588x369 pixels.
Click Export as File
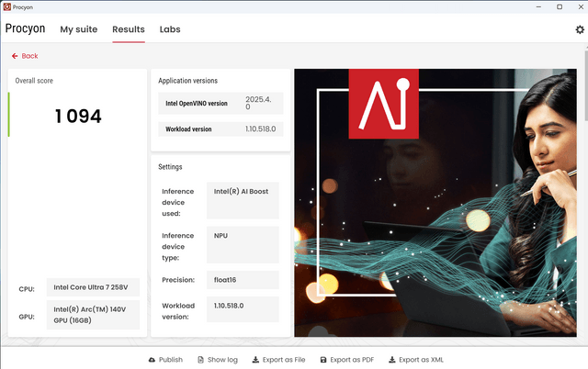278,360
